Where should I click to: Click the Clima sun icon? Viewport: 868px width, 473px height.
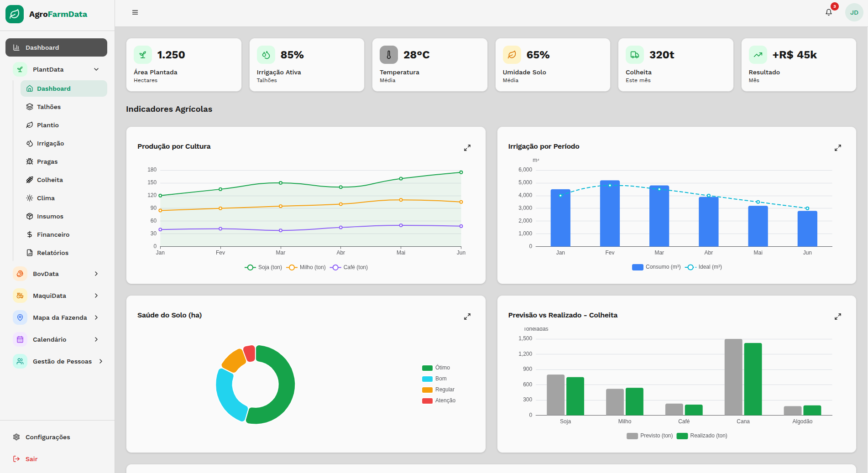(30, 198)
